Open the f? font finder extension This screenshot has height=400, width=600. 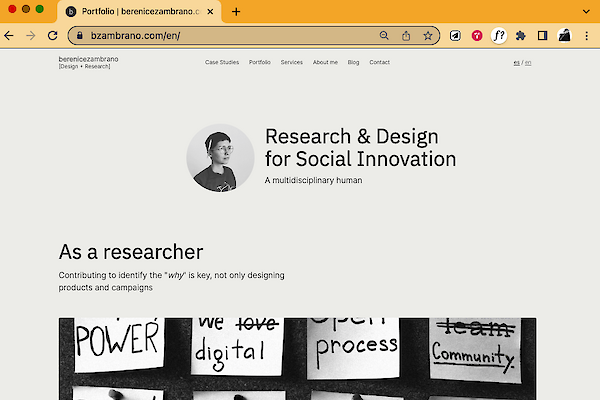click(x=499, y=36)
